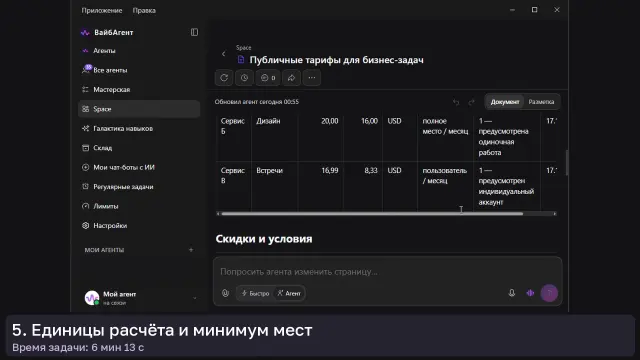Refresh the document page

tap(224, 78)
